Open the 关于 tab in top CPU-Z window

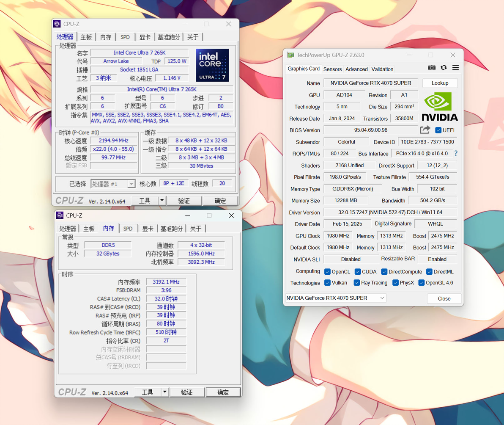(x=193, y=37)
